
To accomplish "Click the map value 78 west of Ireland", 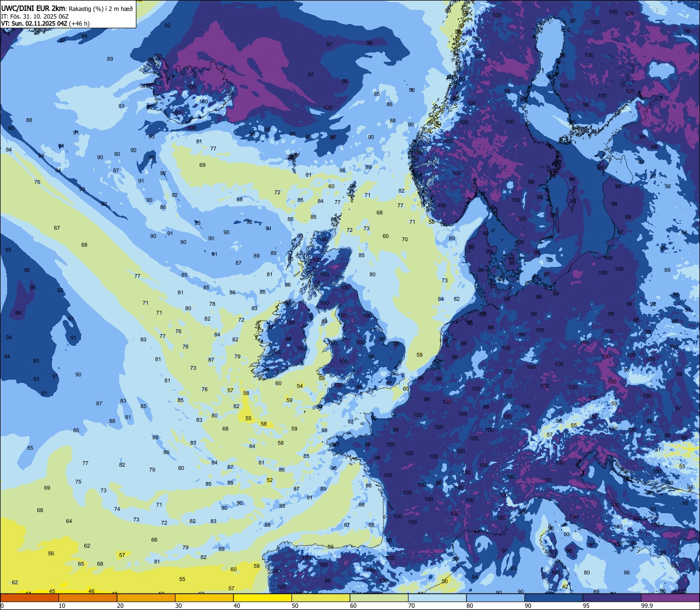I will tap(212, 304).
